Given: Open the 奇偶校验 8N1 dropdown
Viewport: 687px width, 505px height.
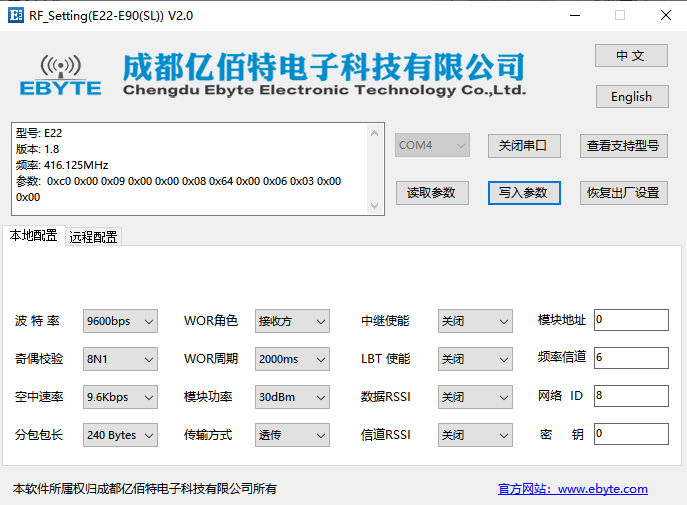Looking at the screenshot, I should [x=120, y=359].
